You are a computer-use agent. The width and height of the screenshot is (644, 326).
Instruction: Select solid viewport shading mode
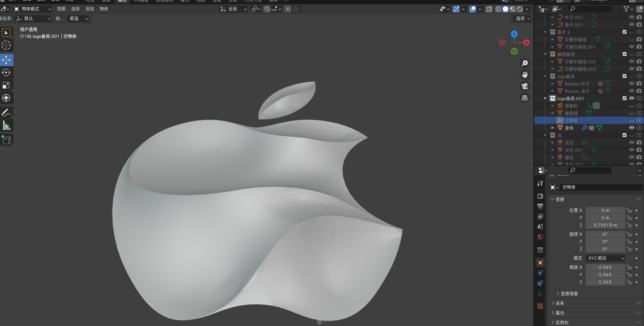(505, 9)
